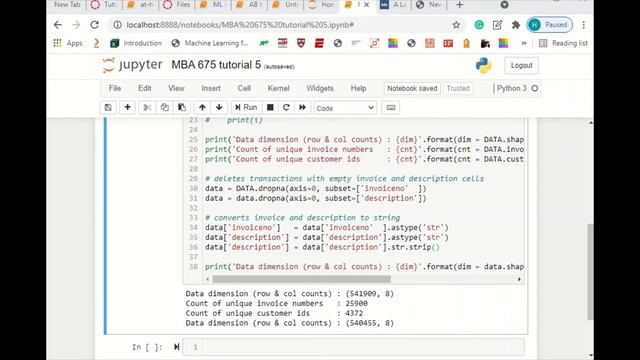Click the localhost address bar URL

(240, 25)
